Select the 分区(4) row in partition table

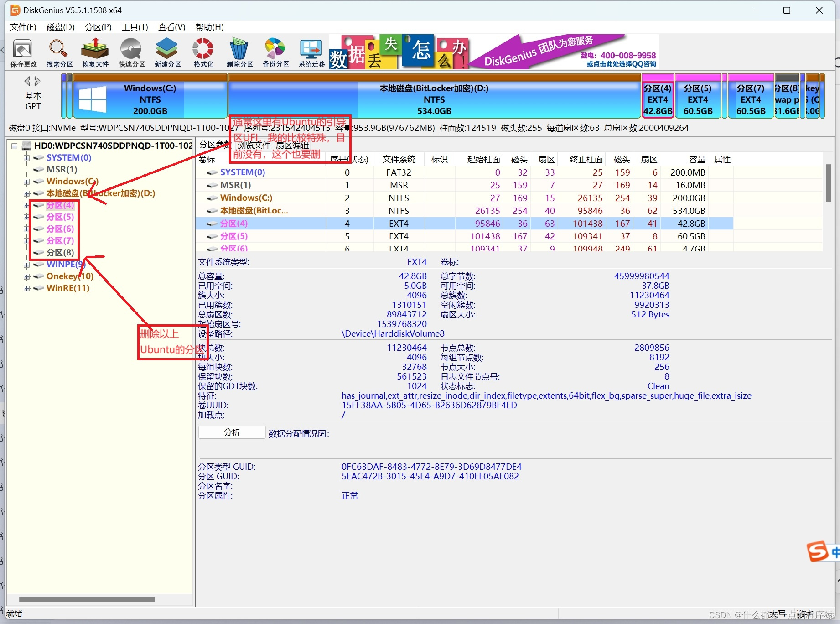point(464,224)
